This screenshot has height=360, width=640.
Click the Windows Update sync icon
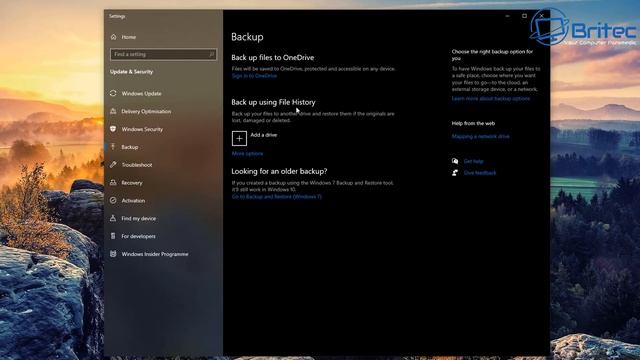point(113,93)
